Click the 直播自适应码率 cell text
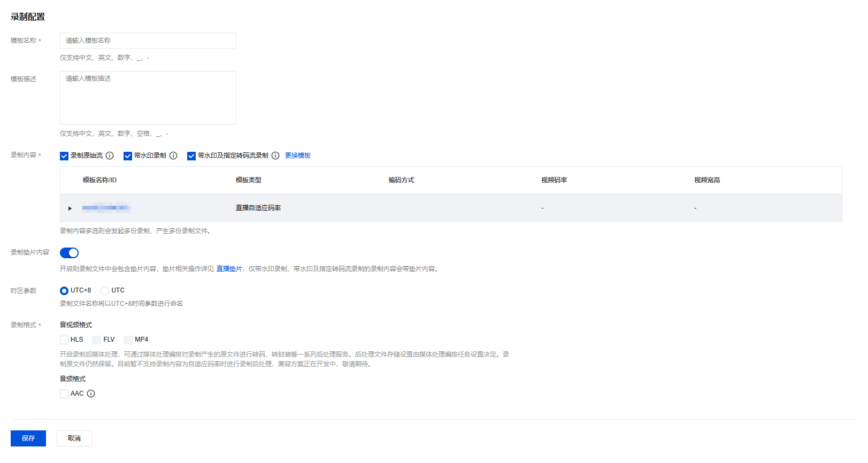Image resolution: width=868 pixels, height=463 pixels. (258, 208)
